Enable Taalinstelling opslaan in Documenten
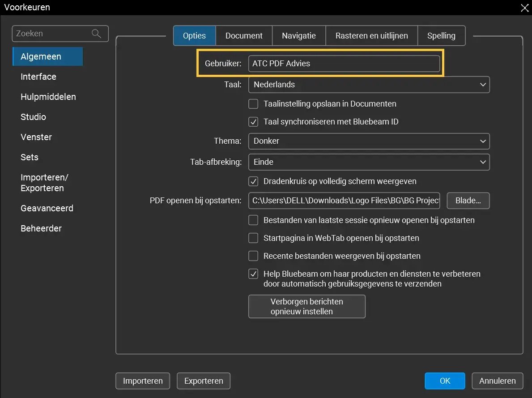 pos(253,104)
